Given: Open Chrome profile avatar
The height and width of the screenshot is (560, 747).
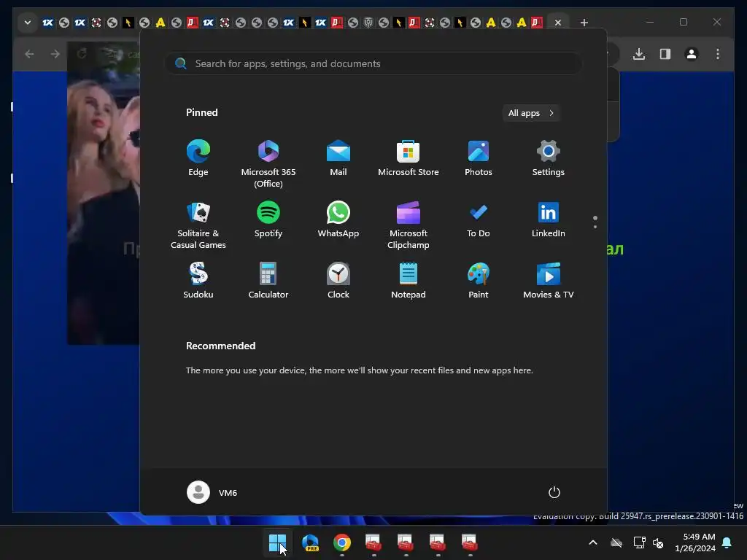Looking at the screenshot, I should [x=692, y=54].
